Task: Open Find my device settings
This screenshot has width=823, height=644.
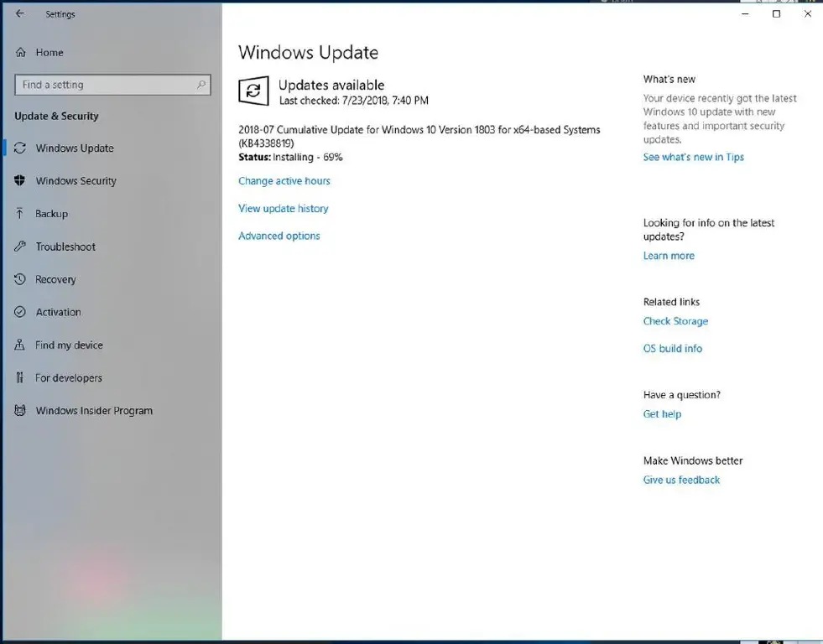Action: point(69,345)
